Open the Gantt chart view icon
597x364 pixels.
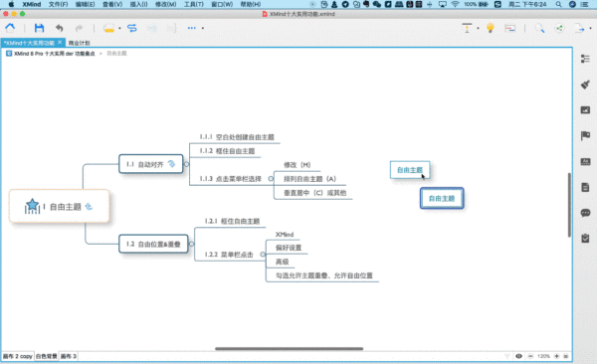pyautogui.click(x=509, y=28)
